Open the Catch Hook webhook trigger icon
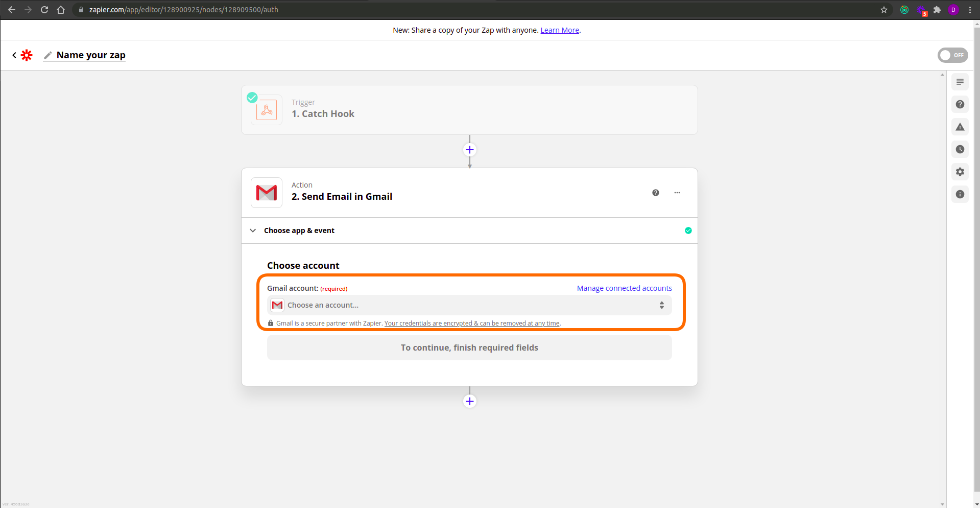The image size is (980, 508). pyautogui.click(x=267, y=110)
